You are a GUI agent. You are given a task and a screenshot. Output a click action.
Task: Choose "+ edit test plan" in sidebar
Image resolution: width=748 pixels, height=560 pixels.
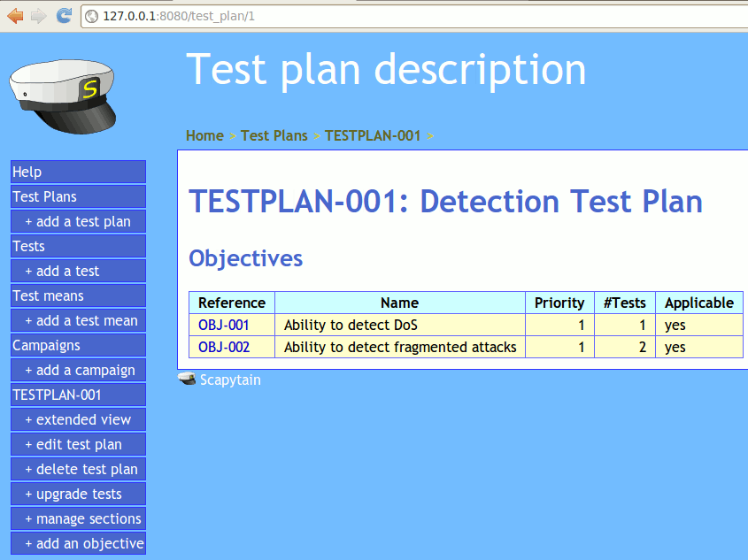(x=78, y=444)
